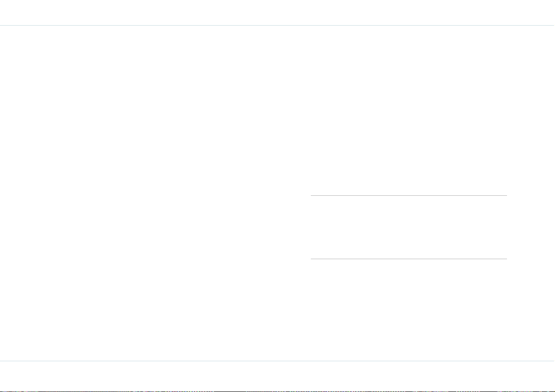Click the blank gap between left pane and dividers
Screen dimensions: 555x392
coord(304,227)
